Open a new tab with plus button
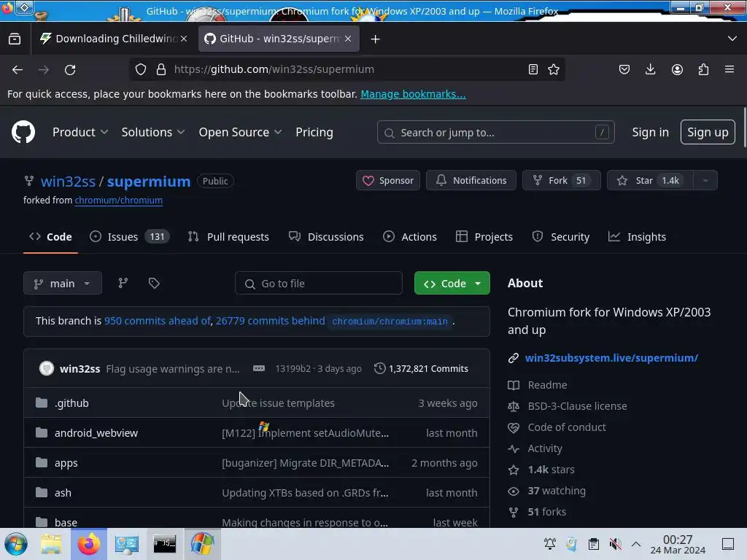Image resolution: width=747 pixels, height=560 pixels. pyautogui.click(x=376, y=39)
